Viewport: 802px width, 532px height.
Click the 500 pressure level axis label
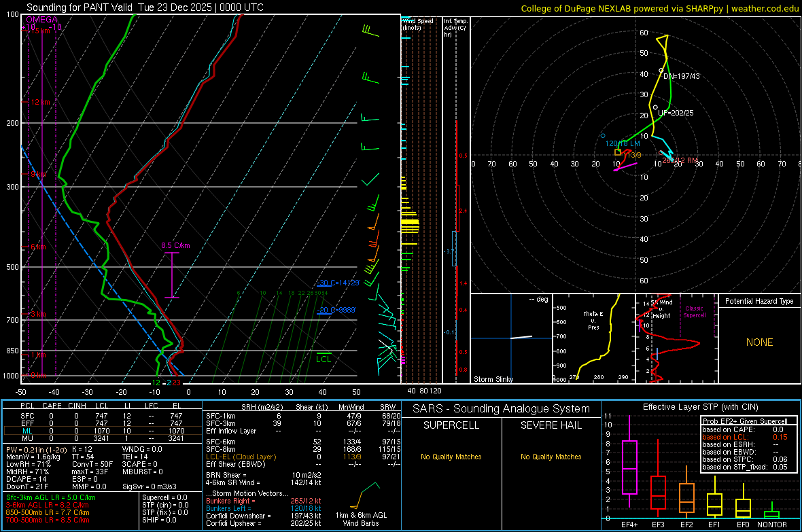point(13,267)
